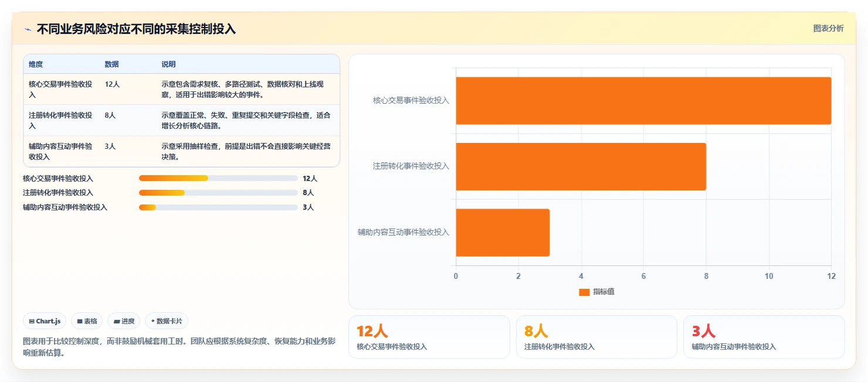Image resolution: width=868 pixels, height=382 pixels.
Task: Click the chart y-axis label 注册转化事件验收投入
Action: (411, 166)
